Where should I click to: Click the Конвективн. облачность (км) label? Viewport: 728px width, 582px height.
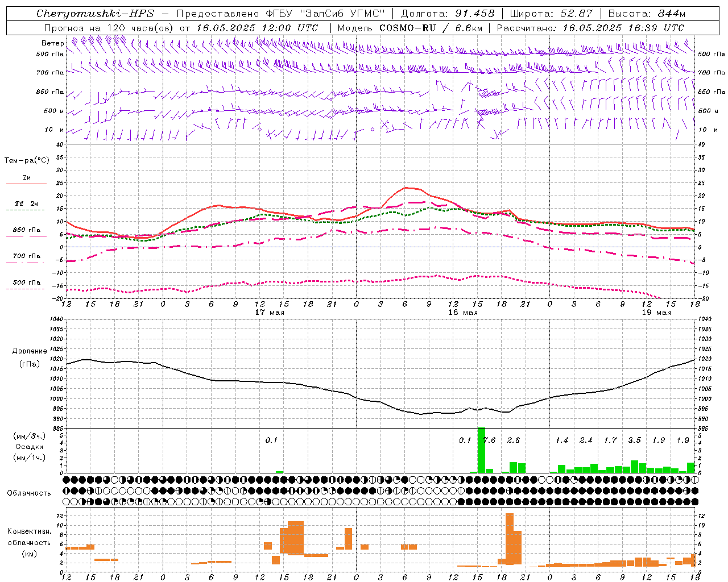click(29, 542)
